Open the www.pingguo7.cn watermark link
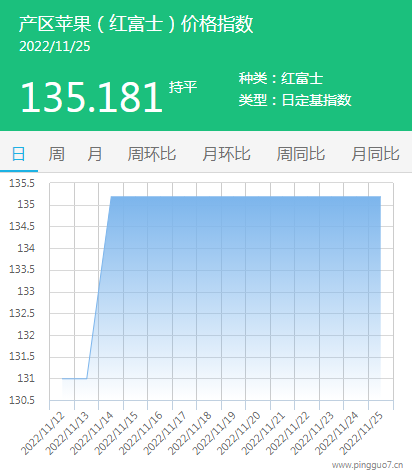This screenshot has height=474, width=412. click(367, 465)
